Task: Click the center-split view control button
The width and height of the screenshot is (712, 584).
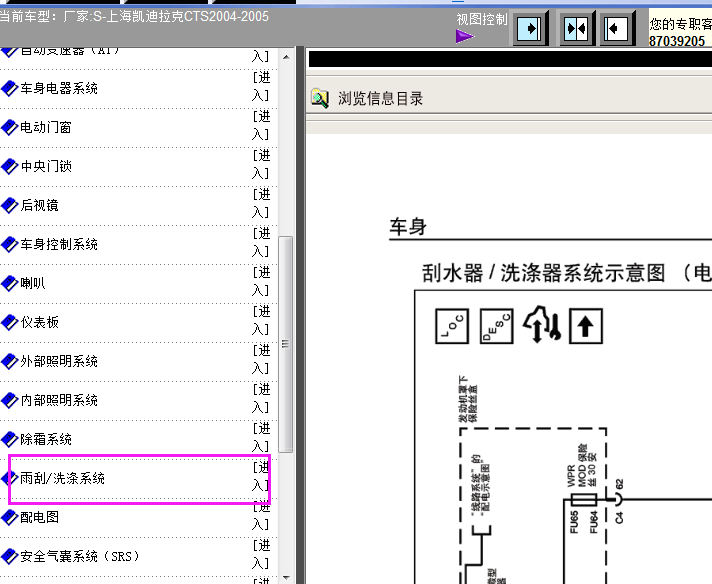Action: (576, 29)
